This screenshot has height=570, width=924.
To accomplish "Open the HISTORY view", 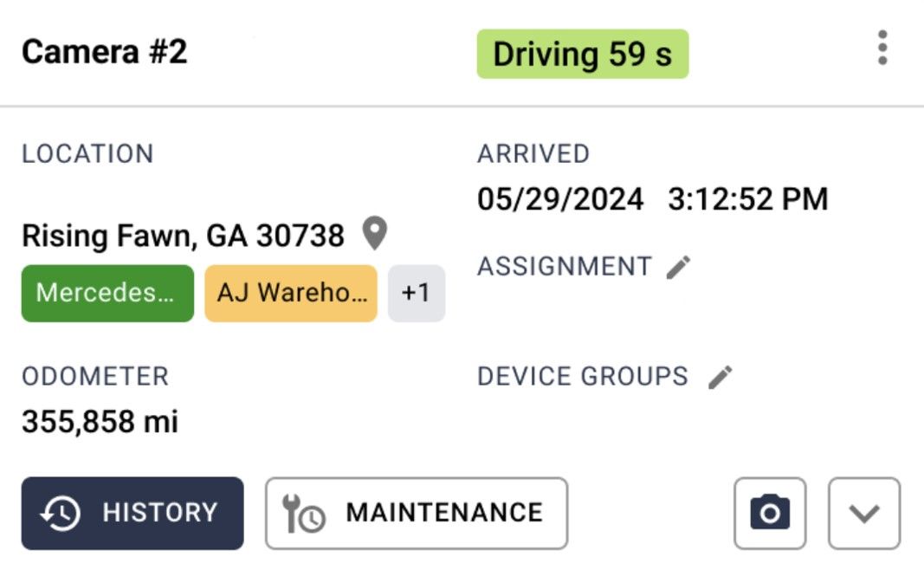I will 132,513.
